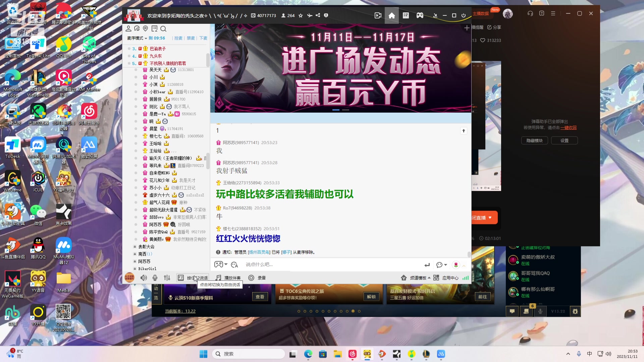Click 分享 share in streaming tool
The height and width of the screenshot is (362, 644).
click(x=494, y=27)
